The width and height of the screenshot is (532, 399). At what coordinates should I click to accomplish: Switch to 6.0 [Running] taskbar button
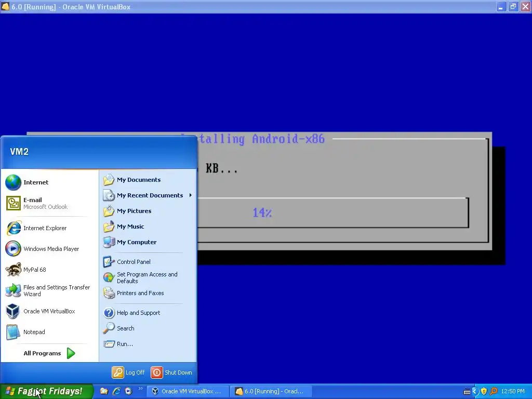pos(271,391)
